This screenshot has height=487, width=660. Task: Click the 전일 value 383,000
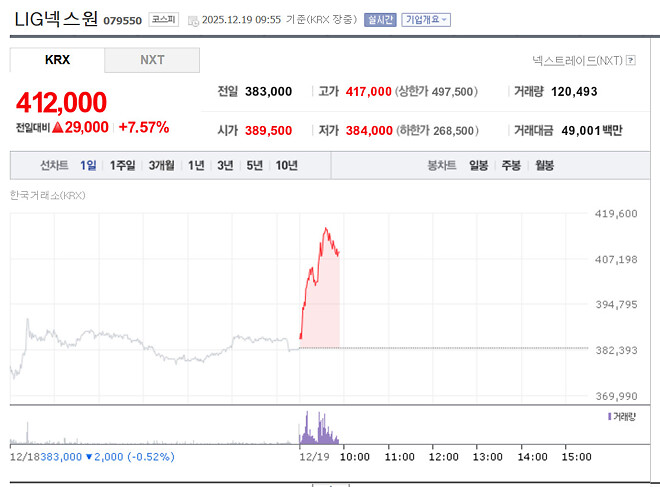point(269,91)
